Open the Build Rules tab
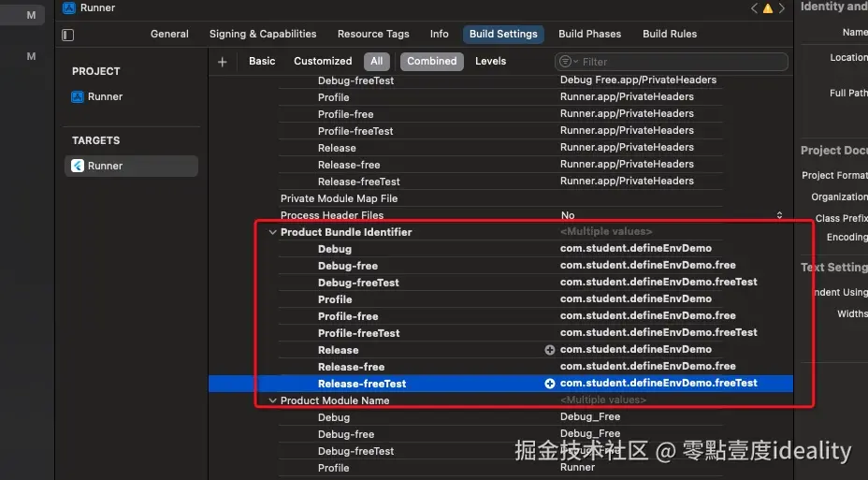This screenshot has width=868, height=480. click(x=670, y=34)
